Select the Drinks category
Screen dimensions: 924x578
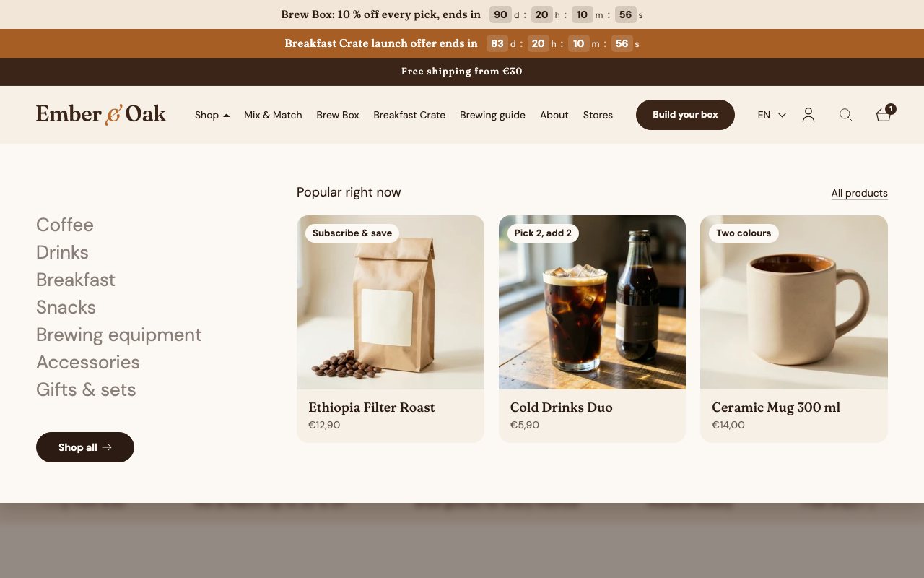click(x=62, y=252)
